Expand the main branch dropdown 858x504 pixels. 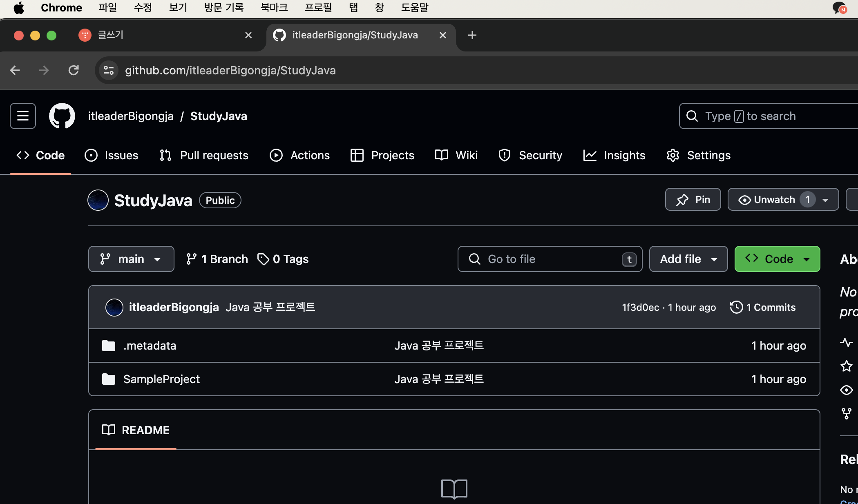point(131,259)
